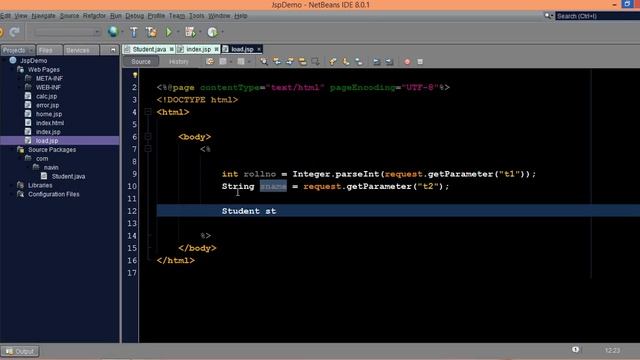Collapse code fold at html line 4
The image size is (640, 360).
(x=148, y=112)
